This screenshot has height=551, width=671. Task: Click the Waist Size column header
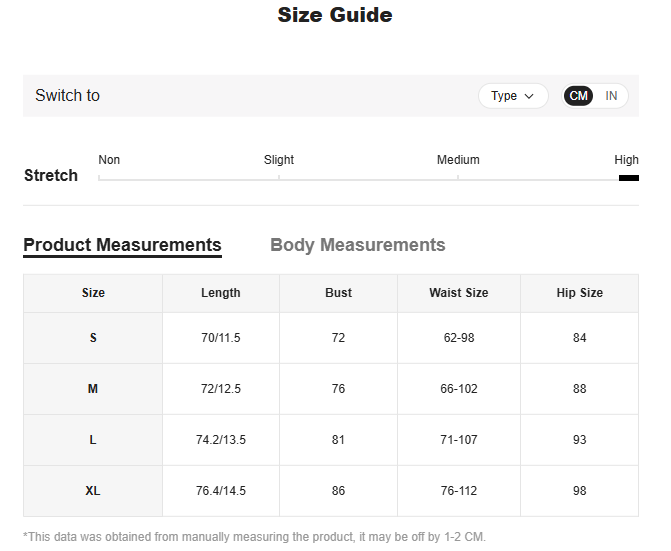point(458,293)
